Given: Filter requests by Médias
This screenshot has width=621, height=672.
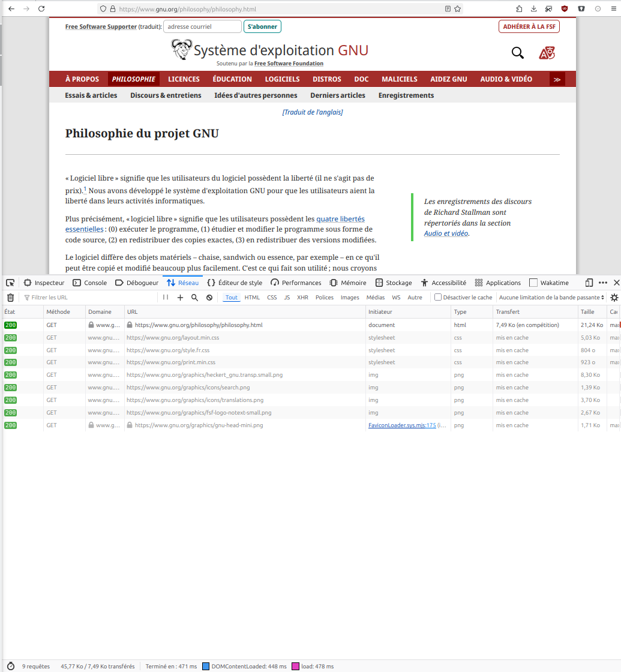Looking at the screenshot, I should [376, 298].
